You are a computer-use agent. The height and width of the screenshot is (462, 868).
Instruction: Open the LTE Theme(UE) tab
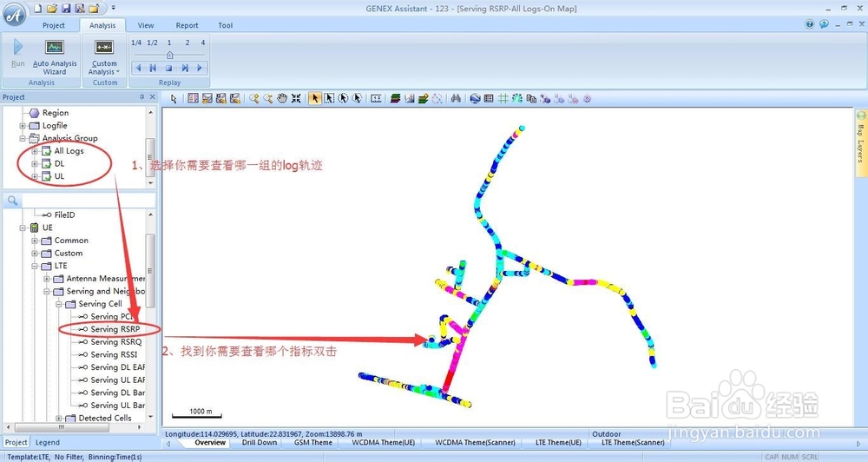(558, 443)
